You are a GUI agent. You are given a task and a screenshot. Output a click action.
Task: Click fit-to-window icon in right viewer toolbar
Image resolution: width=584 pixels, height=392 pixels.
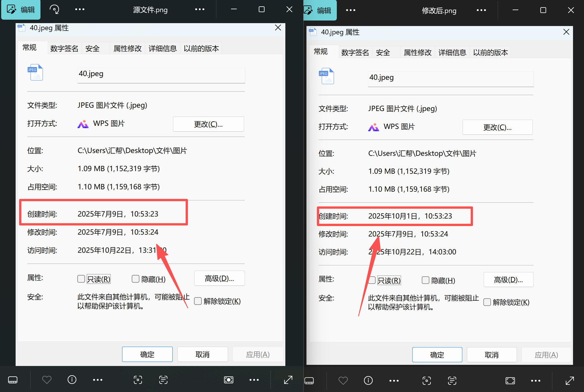click(x=510, y=380)
